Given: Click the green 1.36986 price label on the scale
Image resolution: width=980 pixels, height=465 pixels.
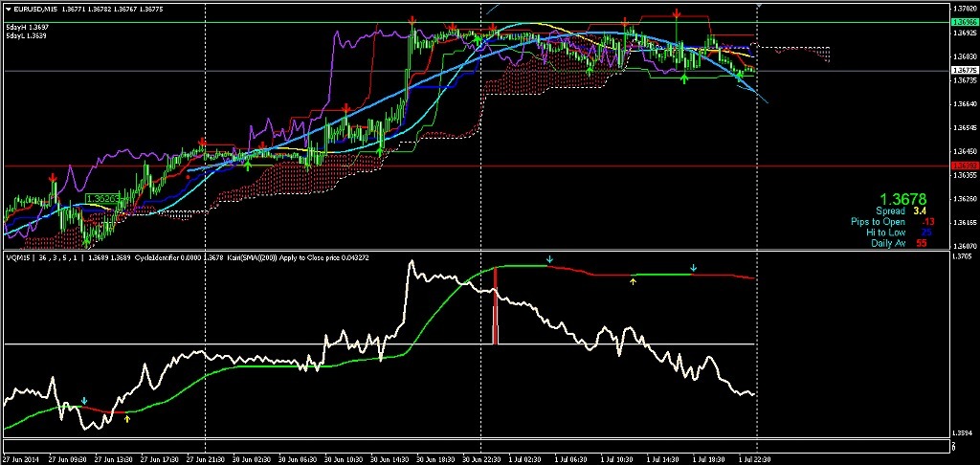Looking at the screenshot, I should click(x=963, y=21).
